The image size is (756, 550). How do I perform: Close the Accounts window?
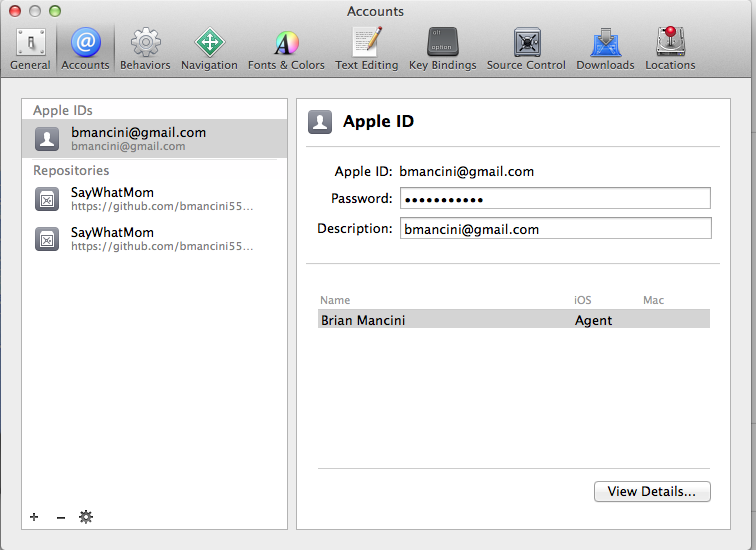(15, 11)
